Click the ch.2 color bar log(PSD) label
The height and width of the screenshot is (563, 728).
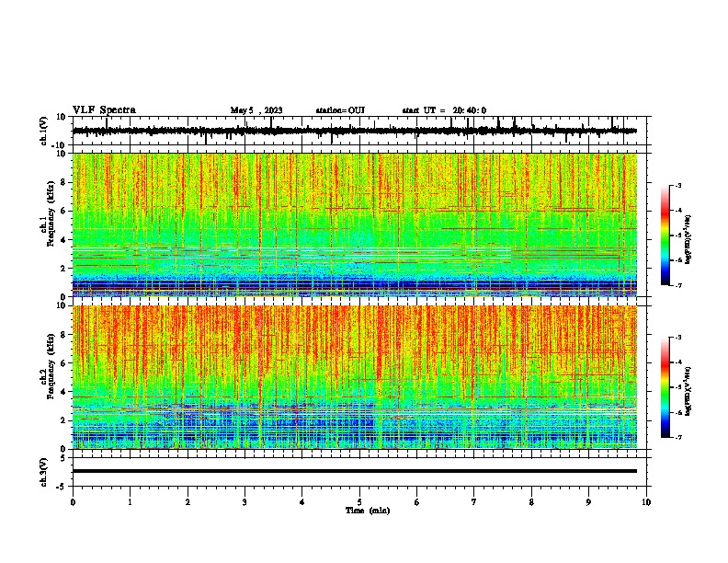(688, 391)
